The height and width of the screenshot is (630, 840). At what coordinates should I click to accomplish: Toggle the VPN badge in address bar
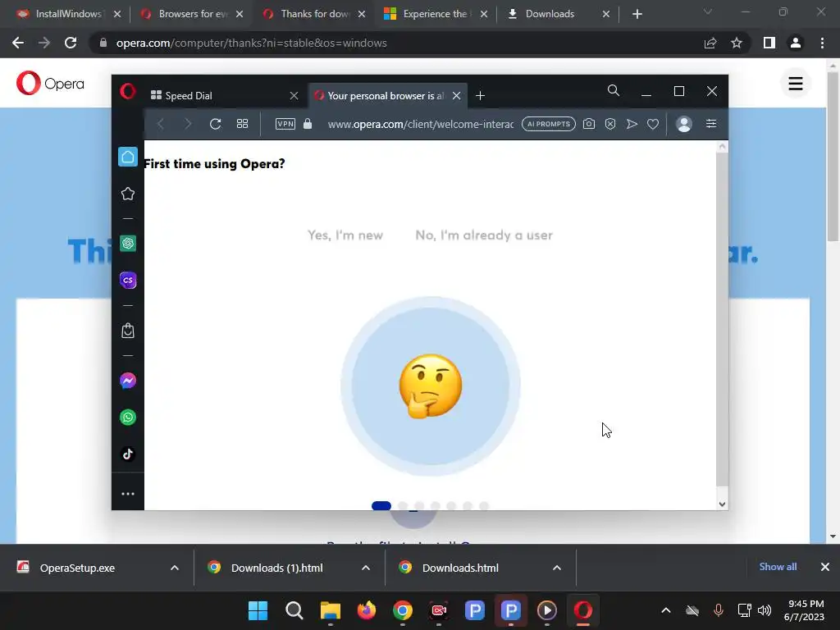point(285,125)
